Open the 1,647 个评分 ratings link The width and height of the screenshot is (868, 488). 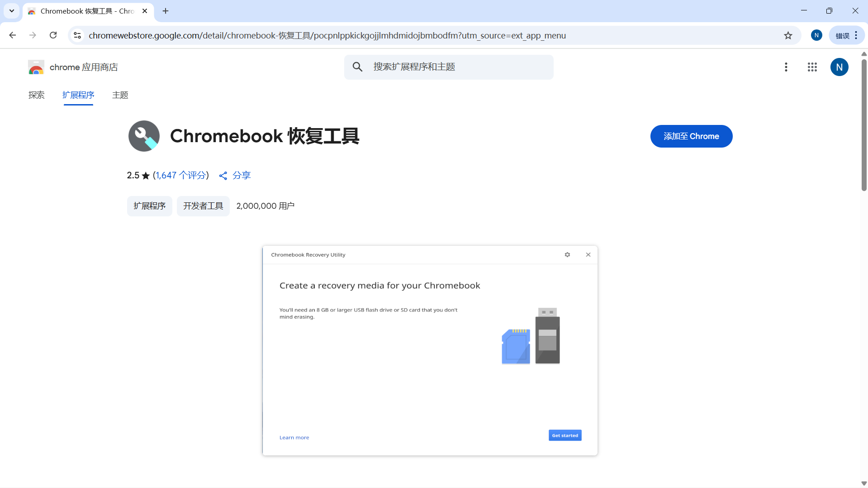[x=180, y=175]
